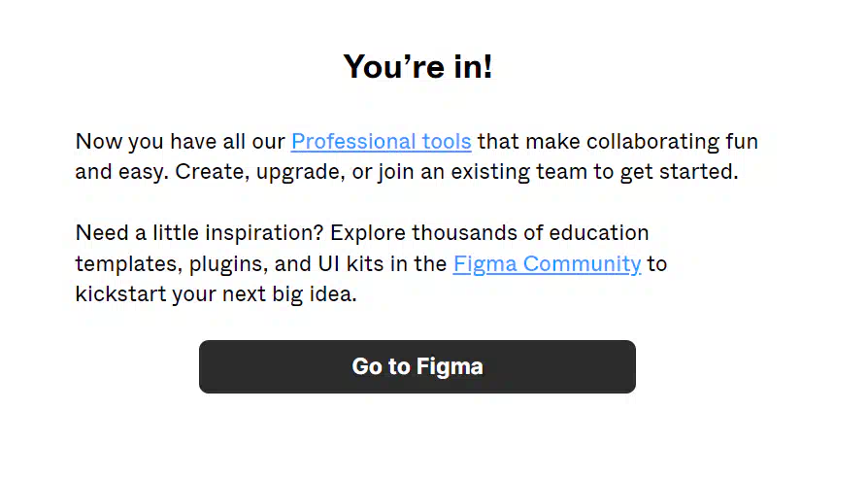Click the paragraph about collaborating fun and easy

click(417, 156)
